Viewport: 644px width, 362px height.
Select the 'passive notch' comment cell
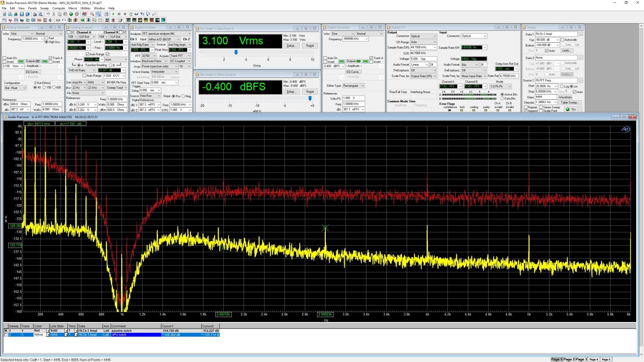[x=136, y=331]
